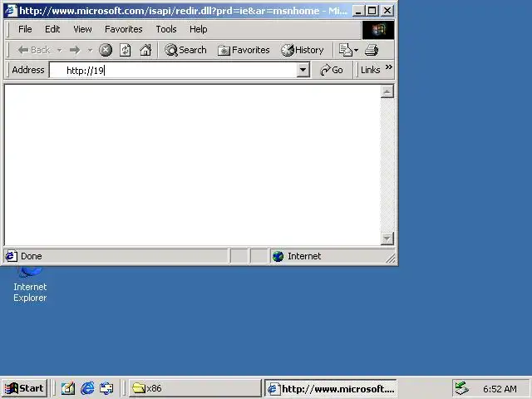
Task: Click the Back arrow button
Action: click(x=33, y=50)
